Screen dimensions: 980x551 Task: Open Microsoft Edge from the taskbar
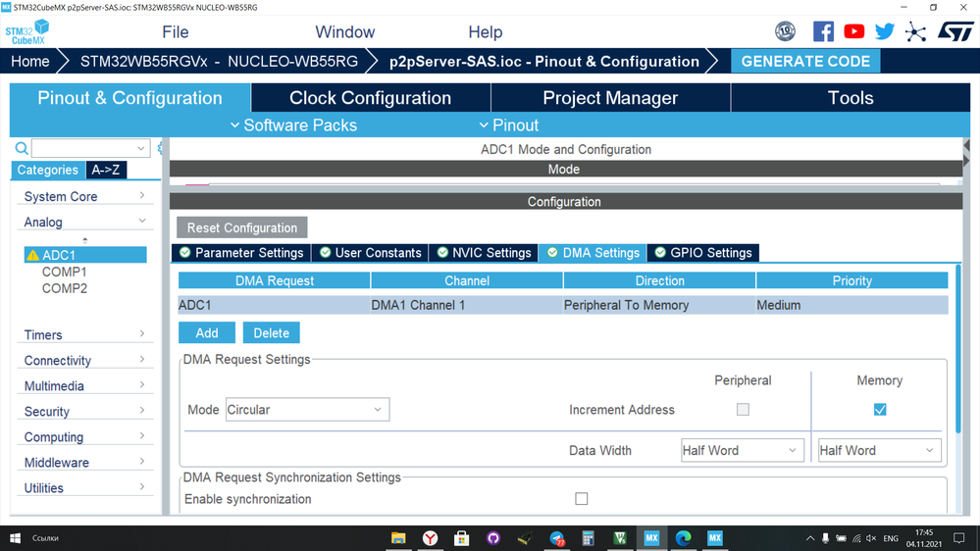(x=683, y=538)
